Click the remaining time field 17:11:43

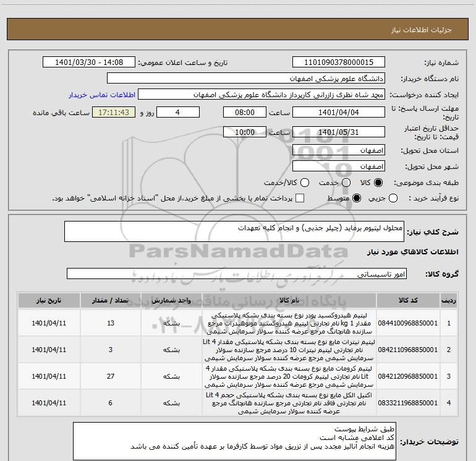coord(114,113)
